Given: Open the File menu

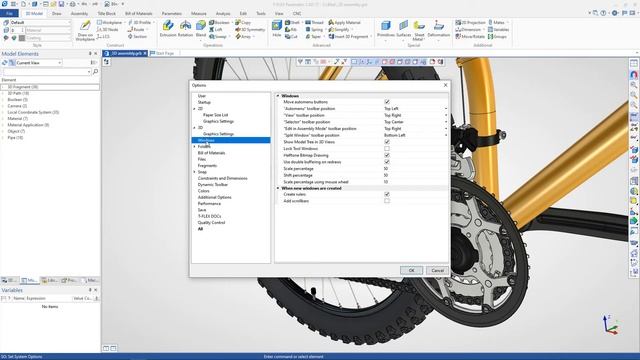Looking at the screenshot, I should click(x=9, y=13).
